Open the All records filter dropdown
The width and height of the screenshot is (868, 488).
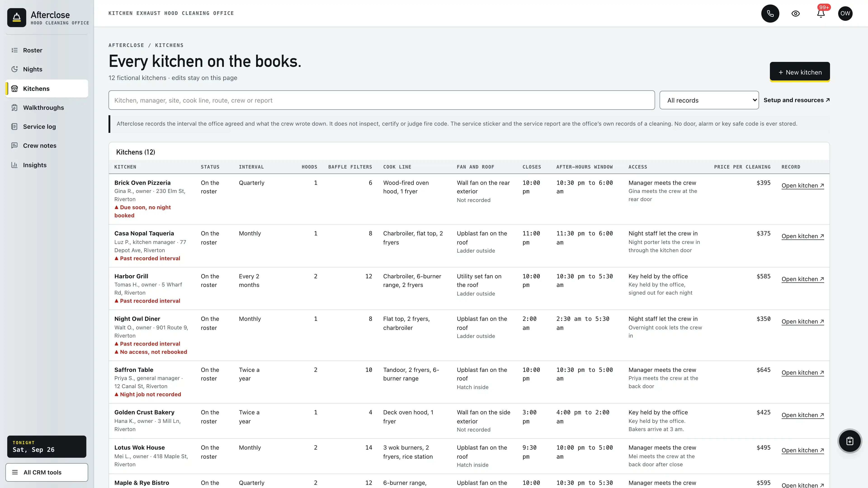pyautogui.click(x=709, y=100)
